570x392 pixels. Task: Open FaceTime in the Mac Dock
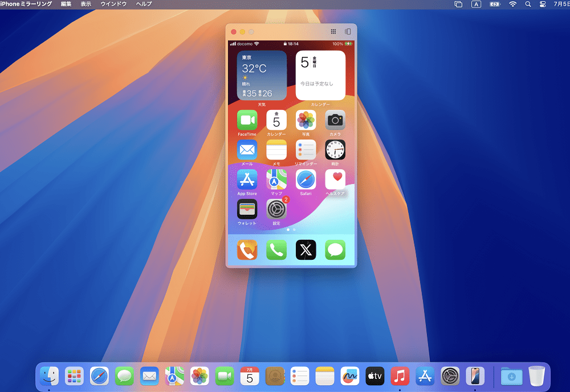pyautogui.click(x=225, y=376)
